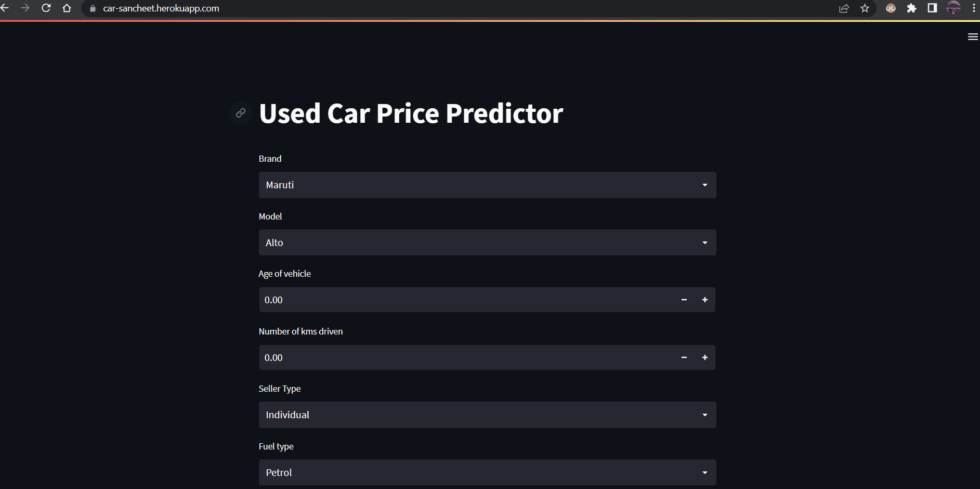This screenshot has width=980, height=489.
Task: Click the browser extensions puzzle icon
Action: click(x=912, y=8)
